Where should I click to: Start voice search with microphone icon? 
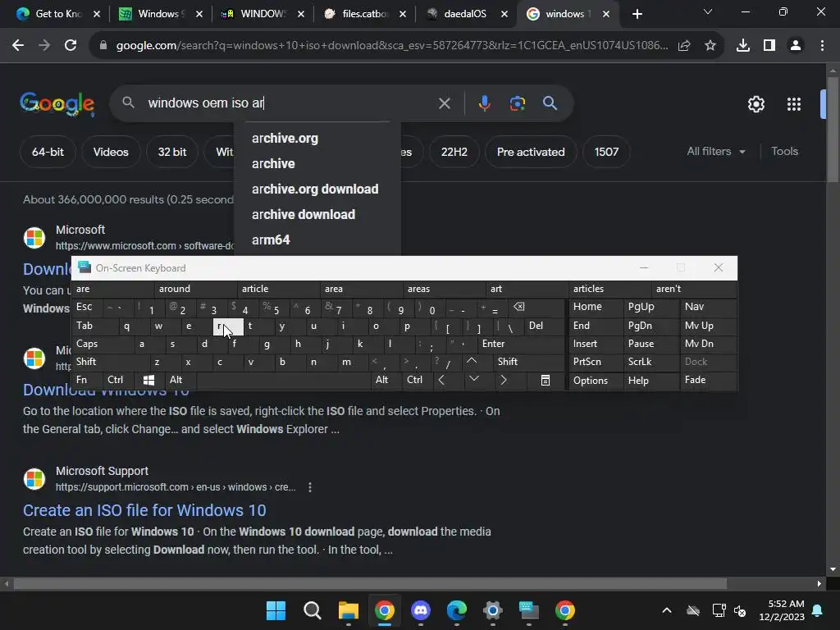(484, 103)
